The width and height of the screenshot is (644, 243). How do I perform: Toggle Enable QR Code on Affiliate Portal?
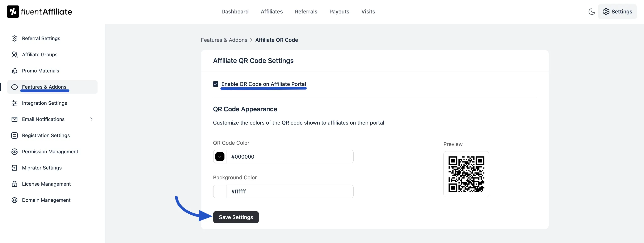tap(215, 84)
